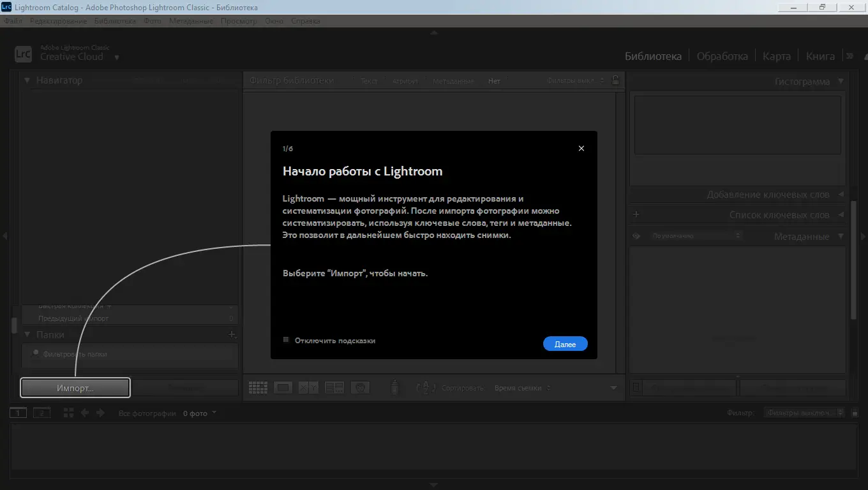Open the Библиотека menu in the menu bar

(115, 21)
